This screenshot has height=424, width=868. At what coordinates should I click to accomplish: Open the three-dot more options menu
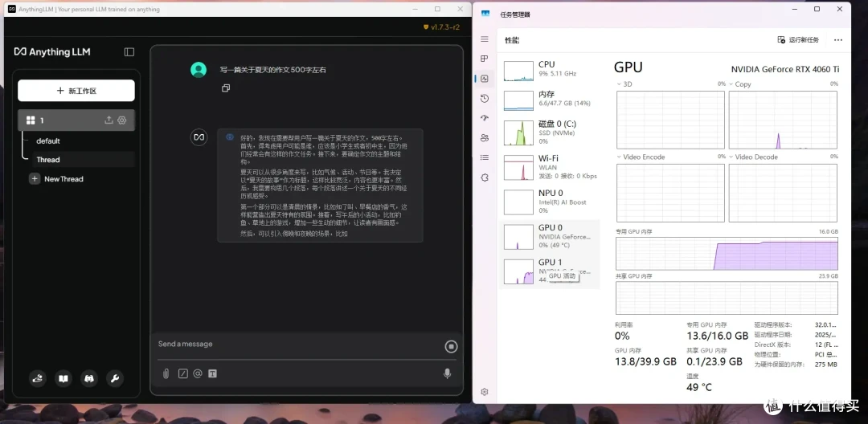point(837,40)
